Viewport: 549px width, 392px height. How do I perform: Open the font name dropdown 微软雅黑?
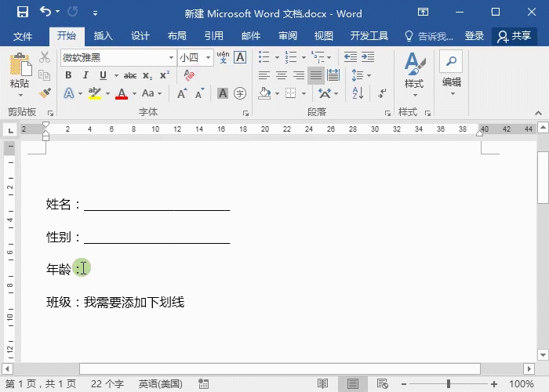coord(171,57)
